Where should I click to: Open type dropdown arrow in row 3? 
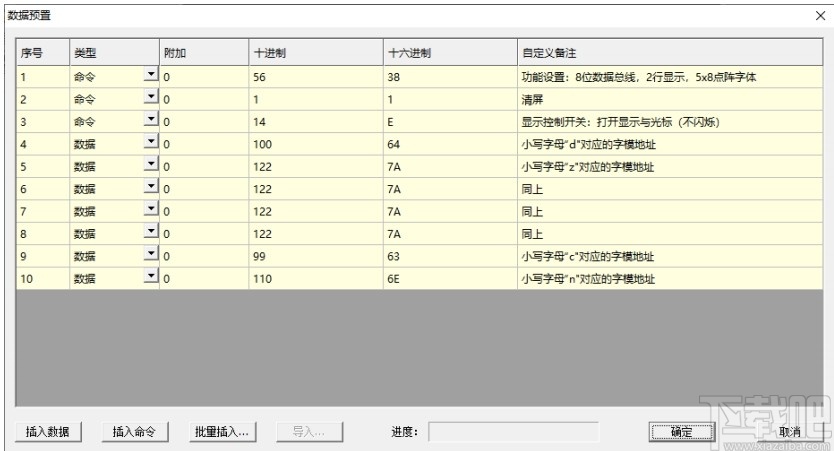tap(152, 119)
